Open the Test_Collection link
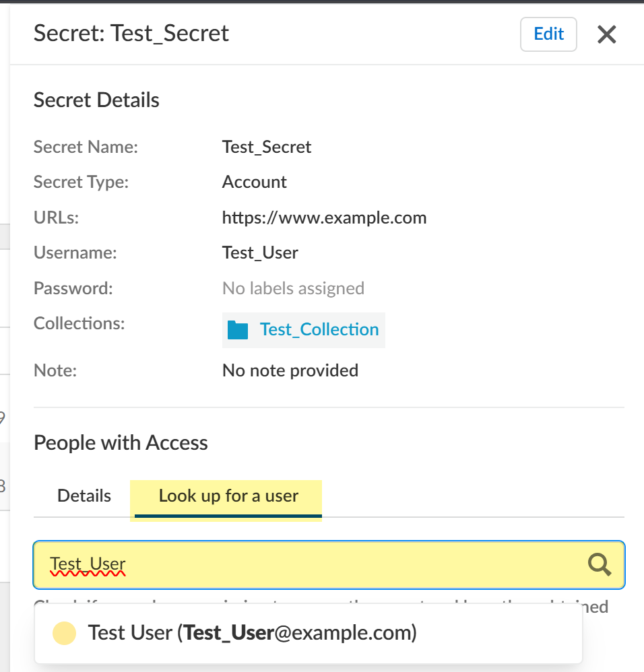644x672 pixels. [x=319, y=330]
